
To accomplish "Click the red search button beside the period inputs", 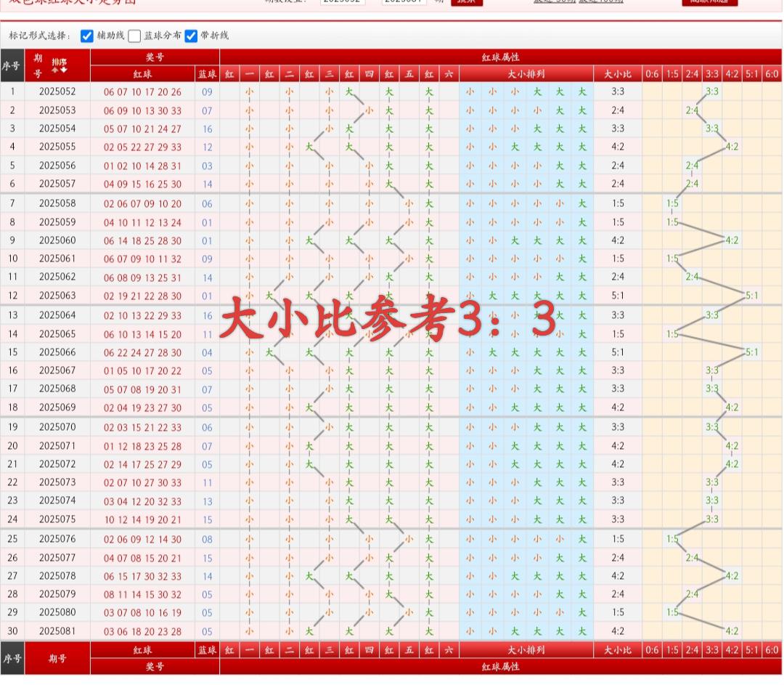I will point(466,2).
